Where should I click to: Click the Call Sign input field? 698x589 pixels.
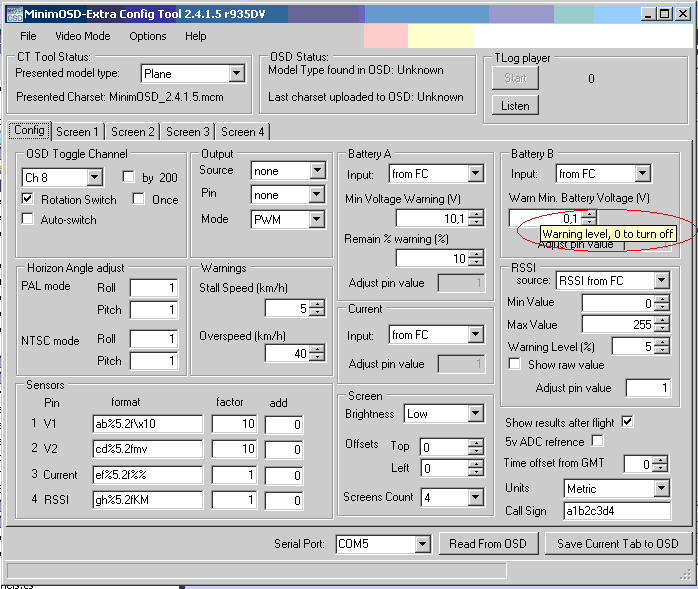coord(616,511)
